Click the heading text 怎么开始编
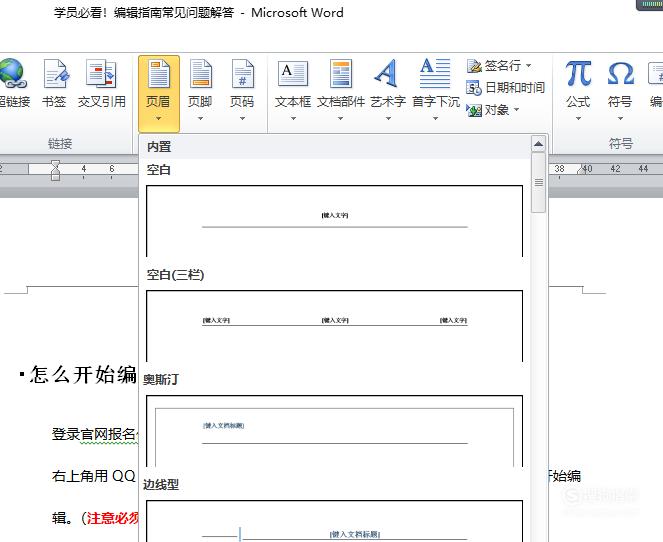The image size is (663, 542). point(83,375)
